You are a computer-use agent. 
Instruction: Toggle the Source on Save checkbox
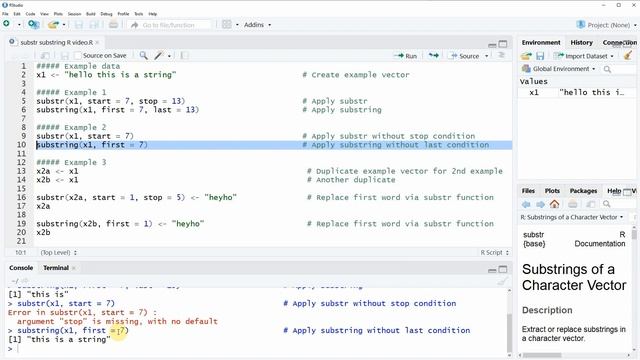(x=78, y=56)
